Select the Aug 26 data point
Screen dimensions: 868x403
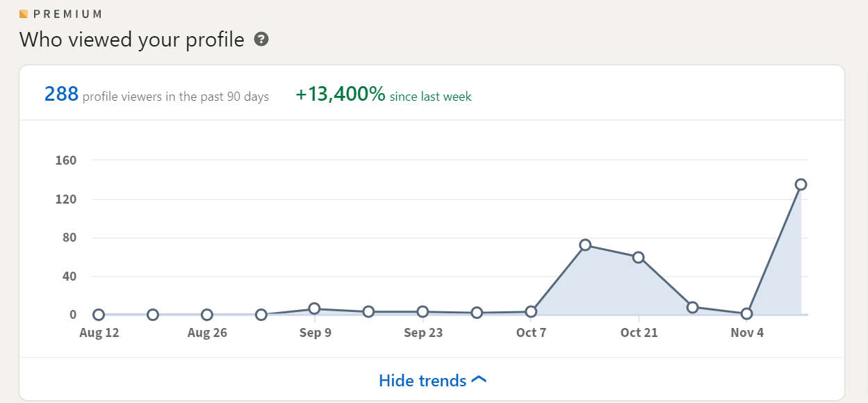(x=206, y=315)
